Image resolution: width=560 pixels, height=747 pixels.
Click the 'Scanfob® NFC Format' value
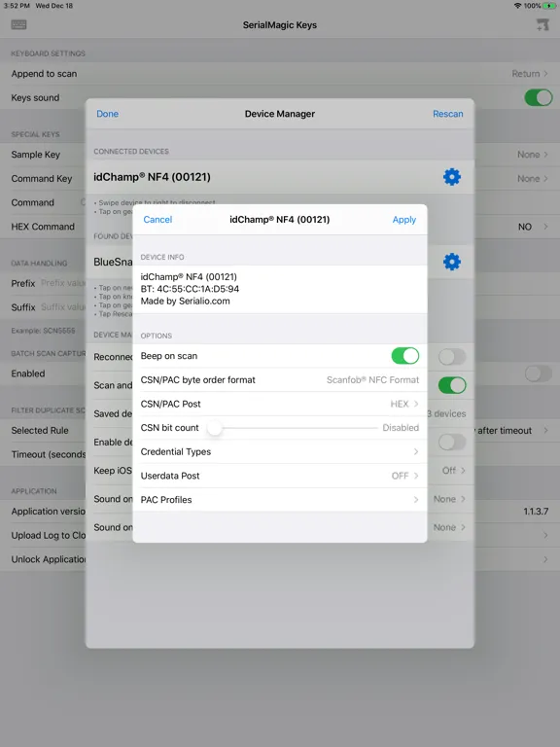click(373, 380)
